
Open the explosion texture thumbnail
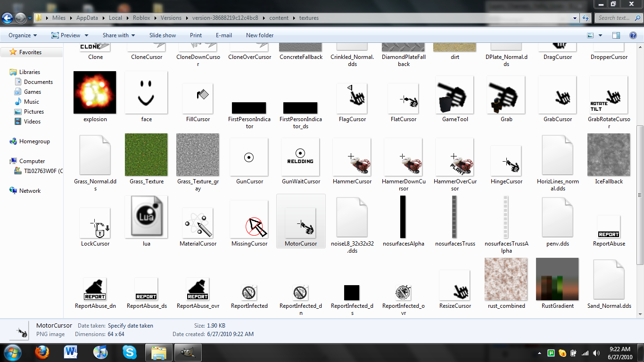pyautogui.click(x=95, y=93)
